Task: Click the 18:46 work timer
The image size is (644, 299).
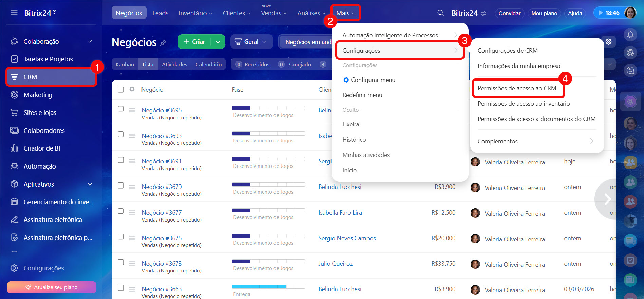Action: coord(609,13)
